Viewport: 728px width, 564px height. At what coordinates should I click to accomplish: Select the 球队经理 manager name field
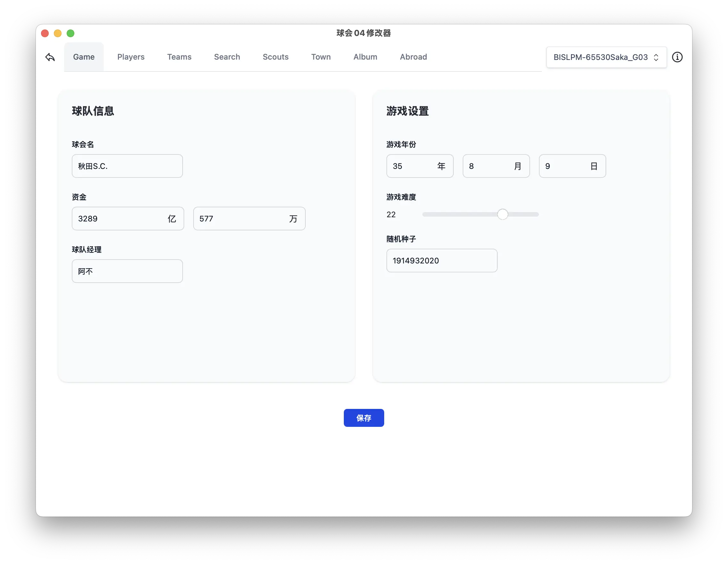click(x=127, y=271)
